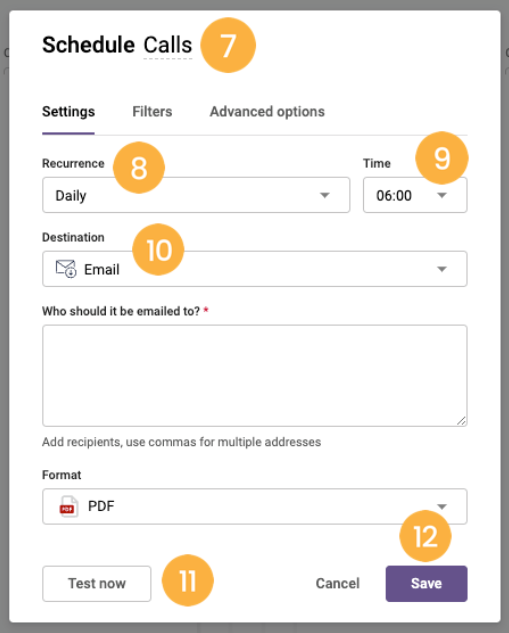
Task: Click the Test now button
Action: tap(97, 584)
